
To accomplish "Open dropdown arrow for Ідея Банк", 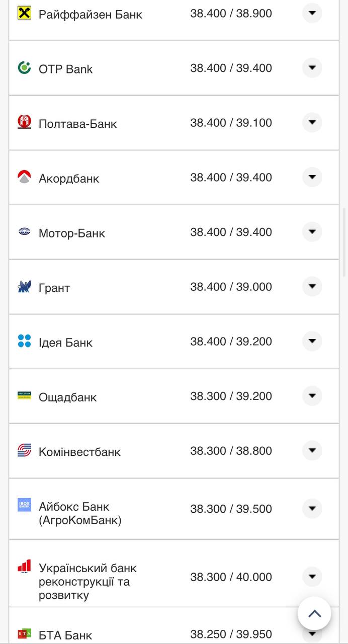I will click(312, 341).
